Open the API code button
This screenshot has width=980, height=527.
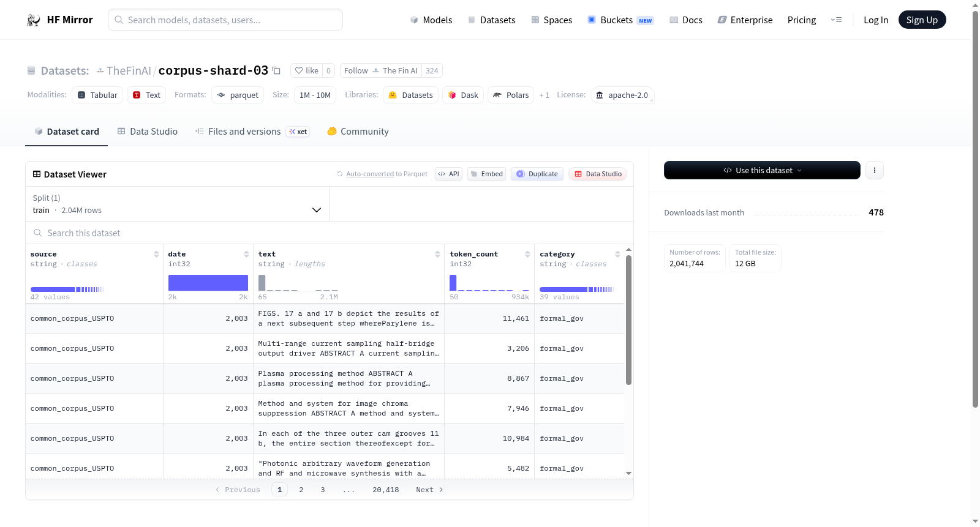pos(448,174)
